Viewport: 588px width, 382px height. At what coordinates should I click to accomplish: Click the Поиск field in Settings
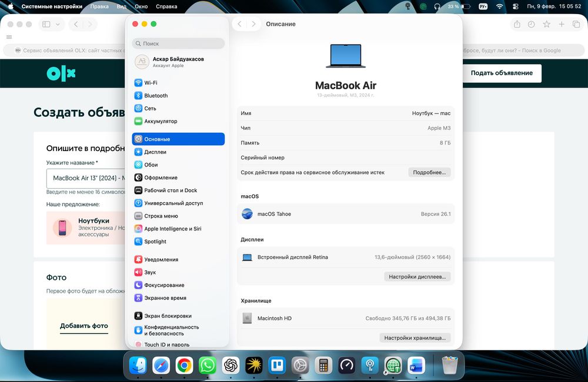[179, 43]
